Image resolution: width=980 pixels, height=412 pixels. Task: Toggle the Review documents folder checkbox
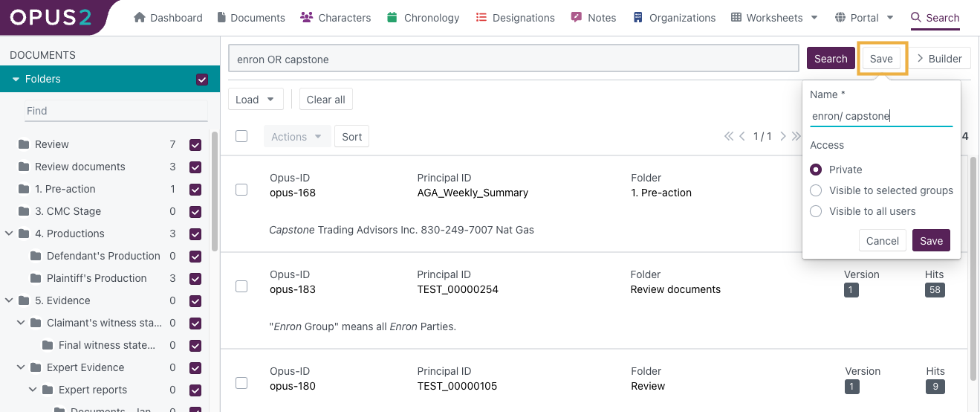tap(195, 167)
